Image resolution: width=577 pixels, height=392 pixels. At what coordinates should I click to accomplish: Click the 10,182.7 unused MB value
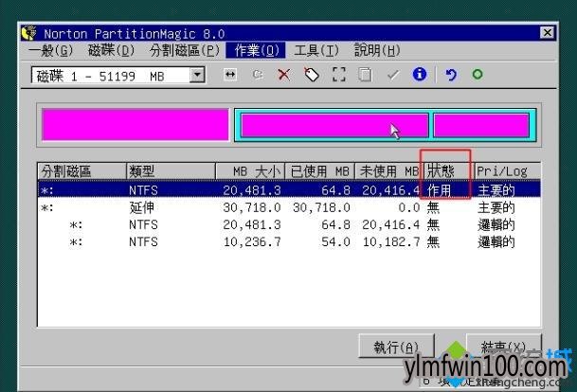pos(391,242)
